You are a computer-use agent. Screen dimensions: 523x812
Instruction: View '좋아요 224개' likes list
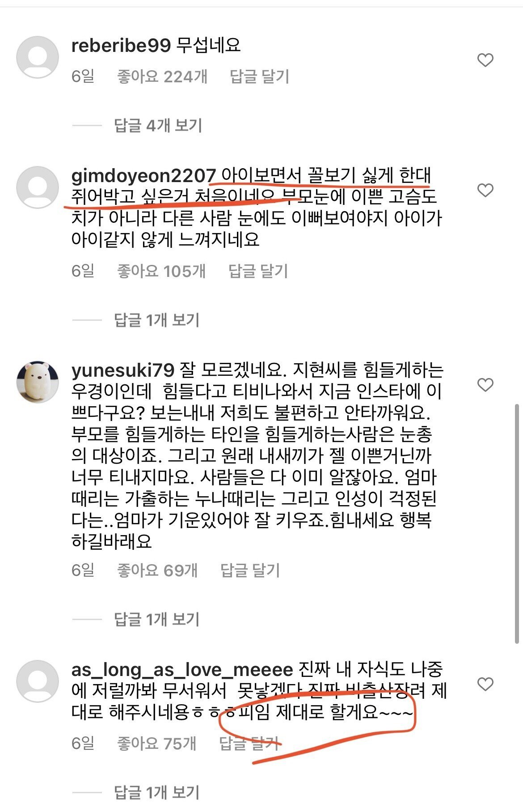[162, 77]
